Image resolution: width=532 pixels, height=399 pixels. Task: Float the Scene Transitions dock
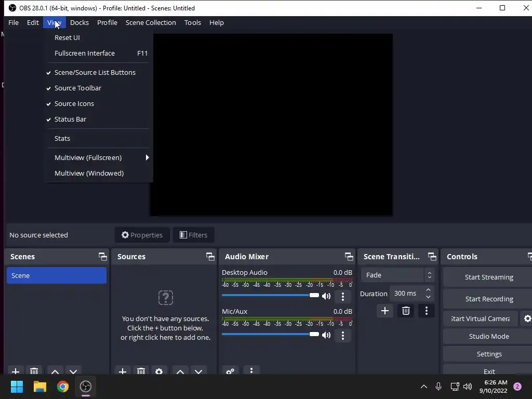432,257
